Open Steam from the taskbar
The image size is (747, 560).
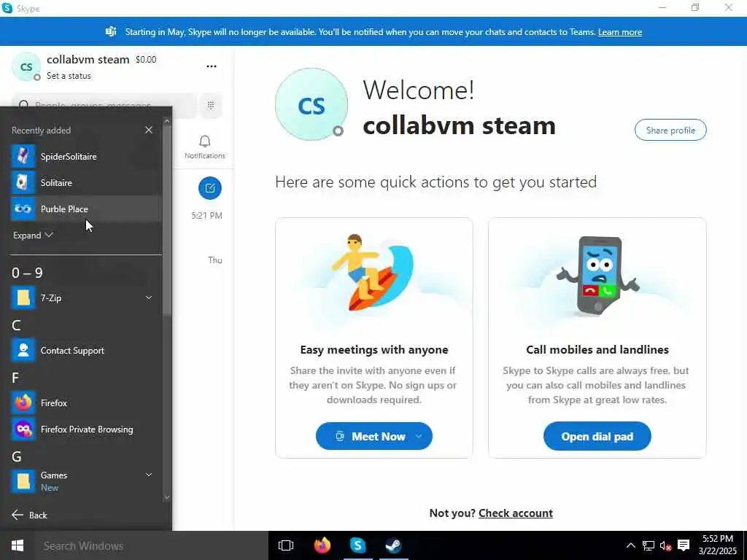click(x=393, y=545)
